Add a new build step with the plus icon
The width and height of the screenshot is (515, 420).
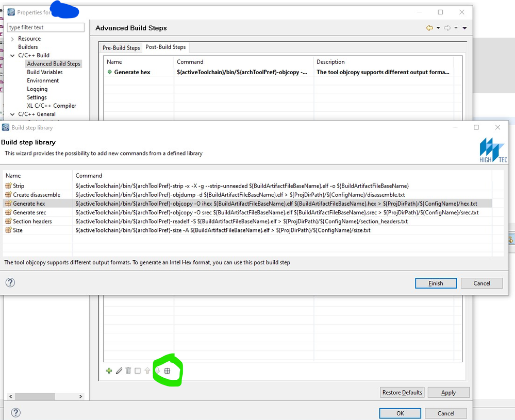109,371
